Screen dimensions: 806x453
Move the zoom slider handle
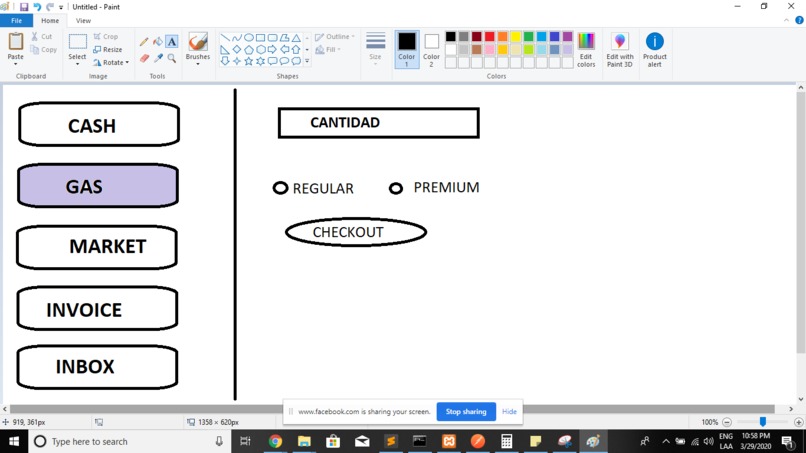click(x=763, y=422)
